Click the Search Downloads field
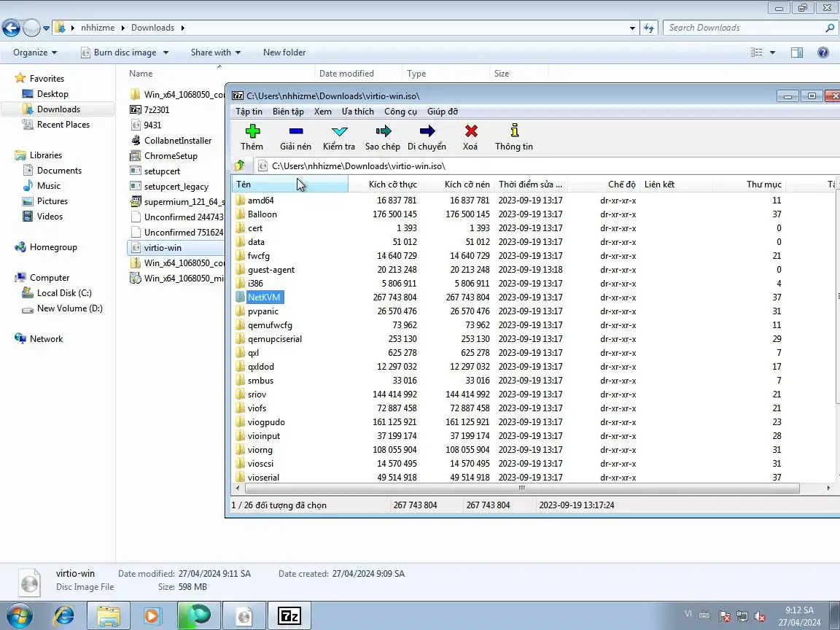Image resolution: width=840 pixels, height=630 pixels. pos(750,28)
